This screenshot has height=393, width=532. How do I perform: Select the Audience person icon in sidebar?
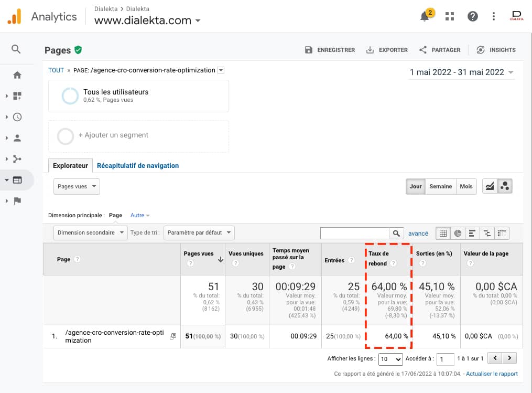[x=17, y=138]
